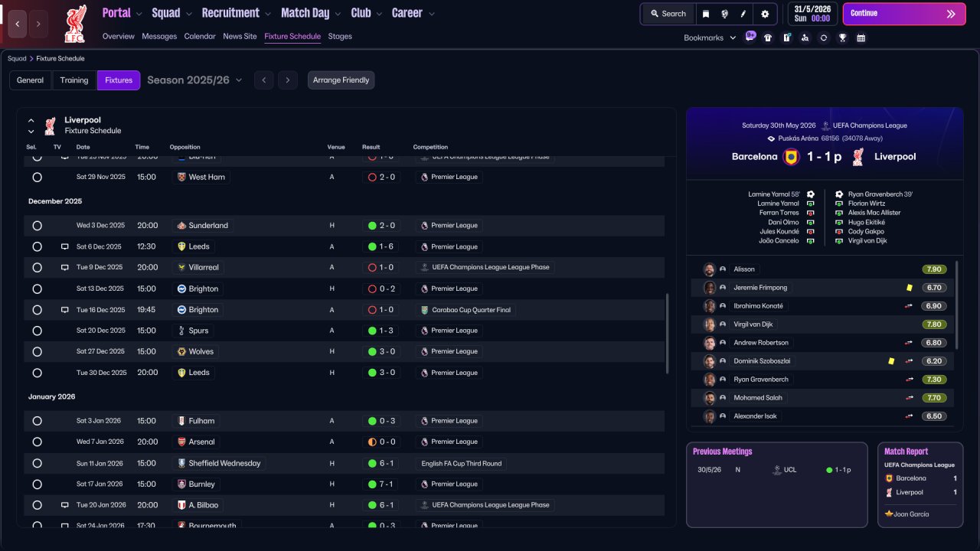Select the Training tab

74,80
